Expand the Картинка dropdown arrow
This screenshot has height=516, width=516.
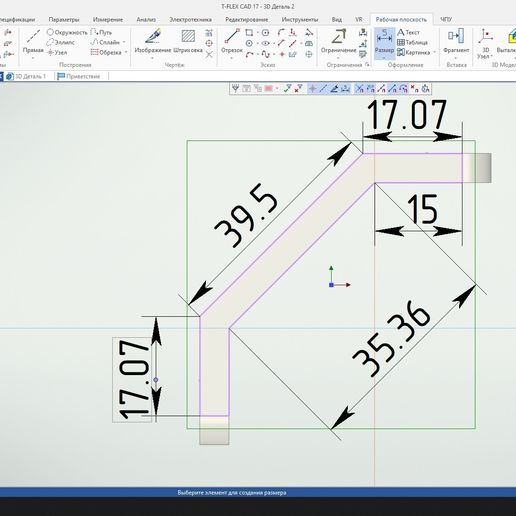pos(434,52)
